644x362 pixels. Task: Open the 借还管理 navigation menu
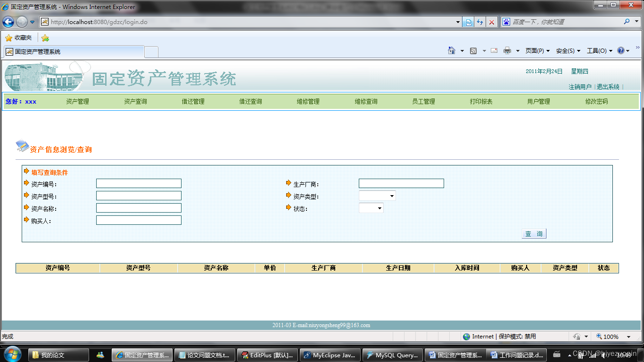click(193, 101)
